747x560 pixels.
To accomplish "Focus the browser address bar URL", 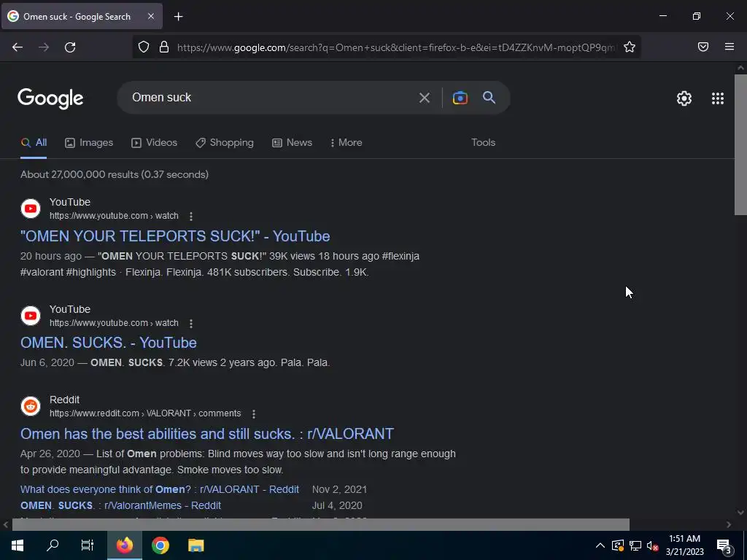I will 395,47.
